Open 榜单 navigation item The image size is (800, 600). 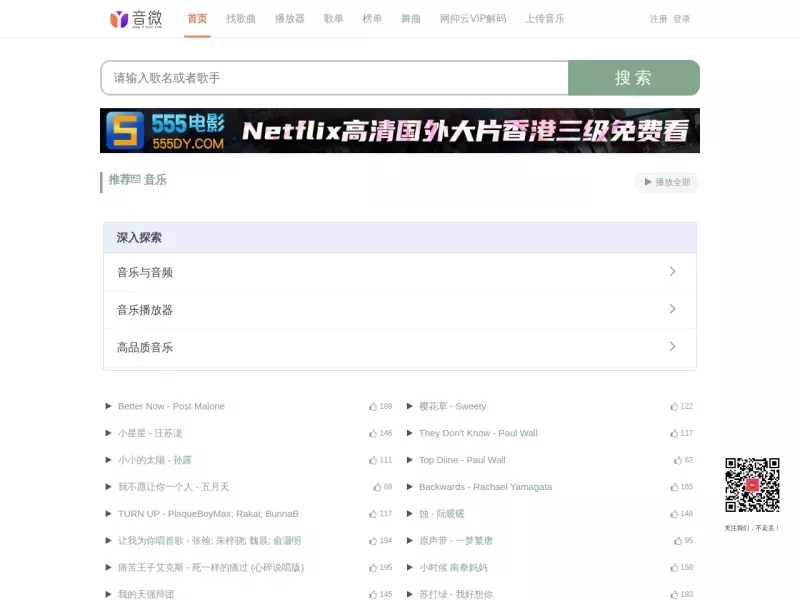pyautogui.click(x=372, y=19)
